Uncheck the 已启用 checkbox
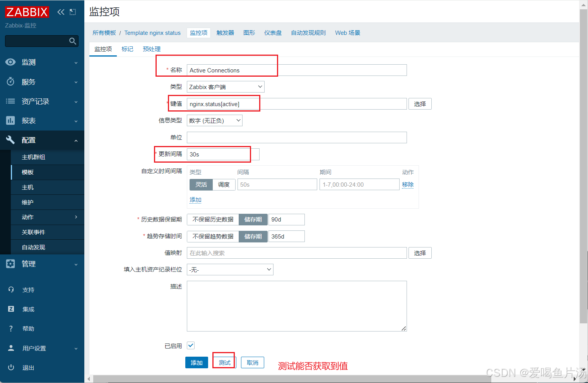The image size is (588, 383). pos(191,345)
